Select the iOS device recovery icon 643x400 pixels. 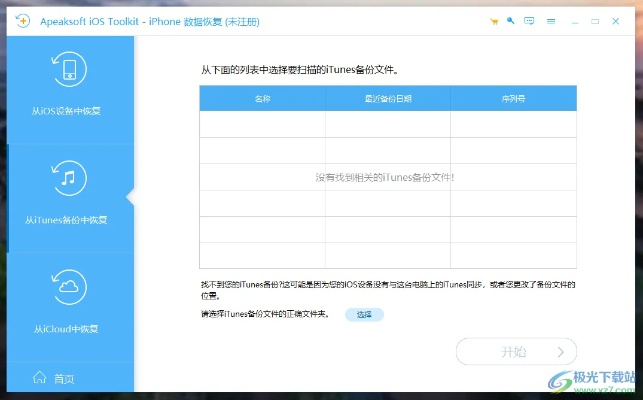tap(68, 68)
